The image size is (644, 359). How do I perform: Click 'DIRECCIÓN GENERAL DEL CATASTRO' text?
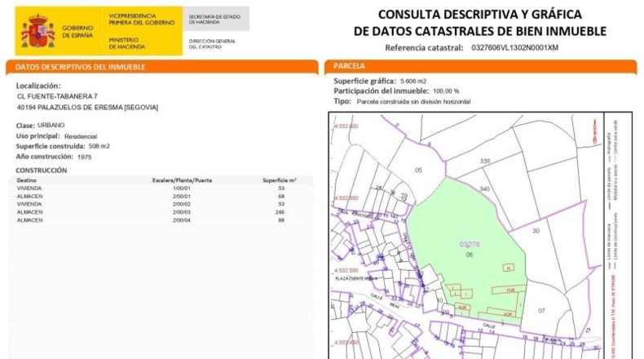(x=212, y=44)
